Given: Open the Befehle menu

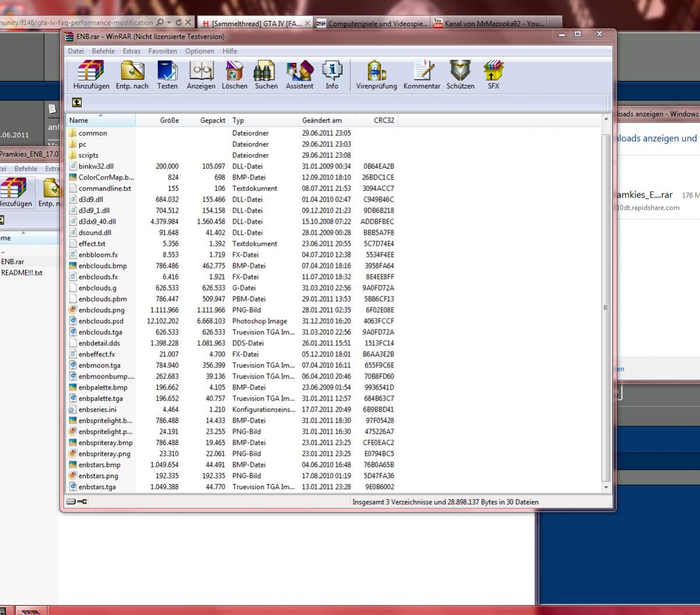Looking at the screenshot, I should click(x=103, y=51).
